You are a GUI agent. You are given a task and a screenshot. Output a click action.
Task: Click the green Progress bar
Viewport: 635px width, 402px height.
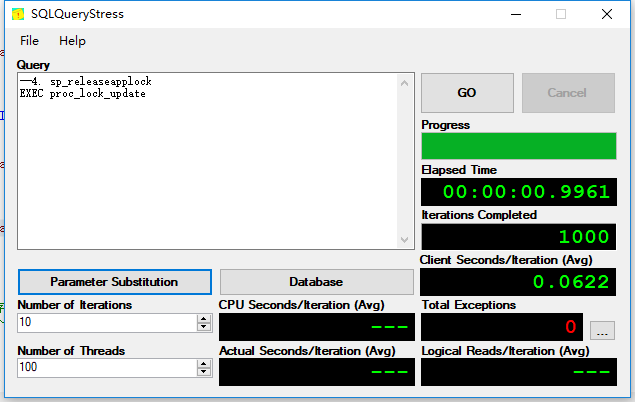pos(519,146)
